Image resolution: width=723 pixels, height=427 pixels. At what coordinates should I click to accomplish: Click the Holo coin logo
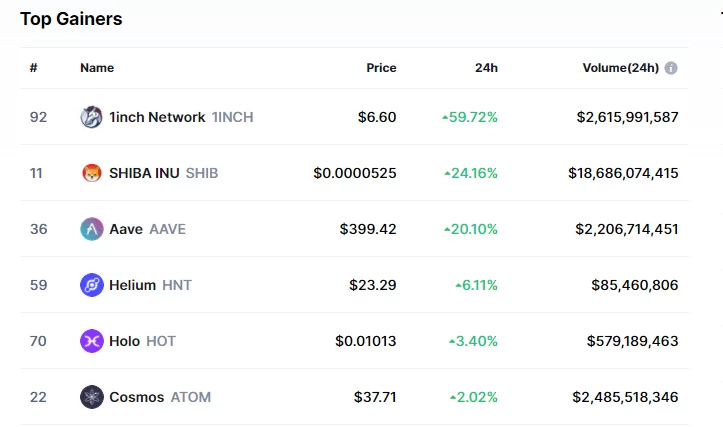pyautogui.click(x=92, y=341)
